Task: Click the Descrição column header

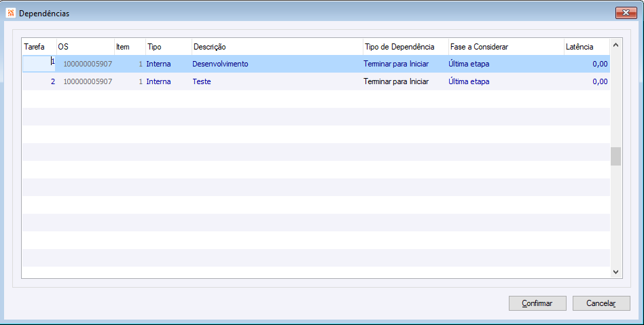Action: coord(277,47)
